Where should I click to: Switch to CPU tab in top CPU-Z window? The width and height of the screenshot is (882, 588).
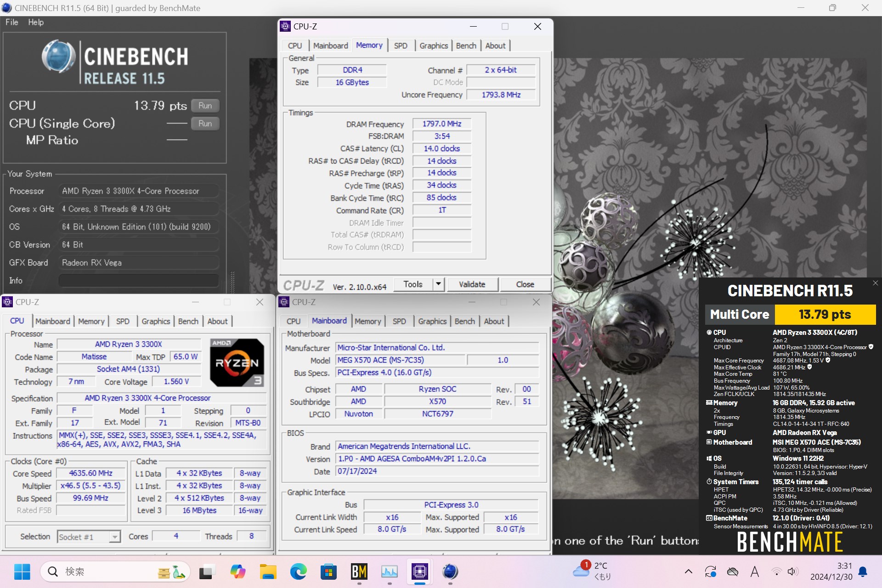(295, 45)
